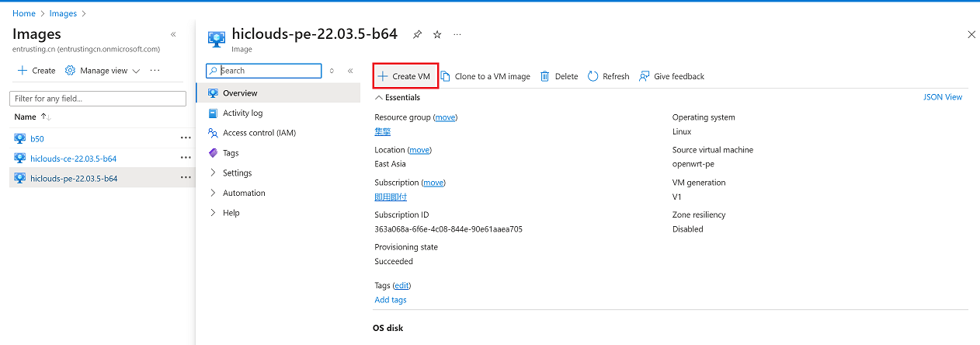Collapse the Images list panel
The height and width of the screenshot is (345, 980).
point(172,35)
